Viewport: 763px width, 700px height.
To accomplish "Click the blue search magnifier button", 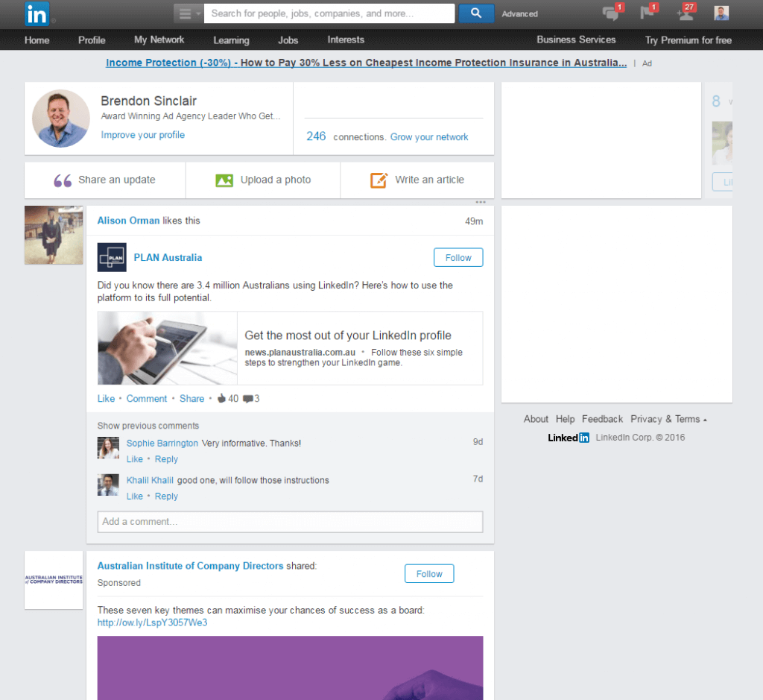I will point(476,13).
